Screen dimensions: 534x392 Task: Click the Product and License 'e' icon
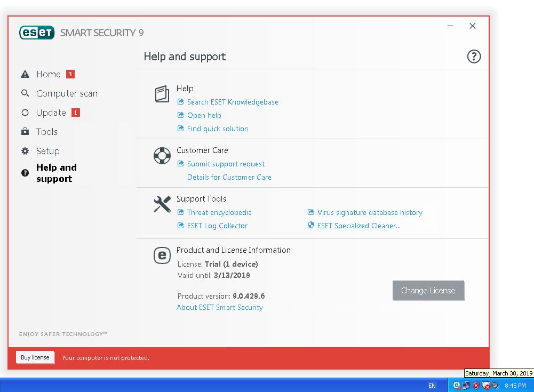coord(162,255)
